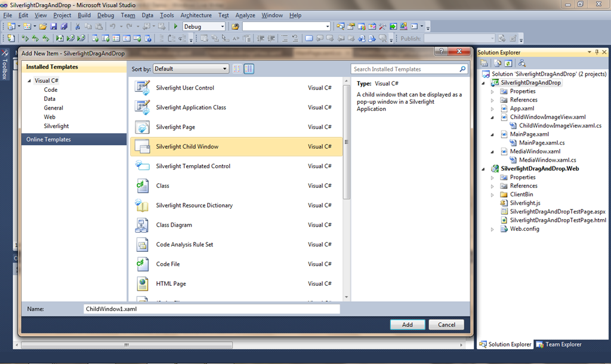Select the Silverlight User Control template icon

click(x=143, y=88)
